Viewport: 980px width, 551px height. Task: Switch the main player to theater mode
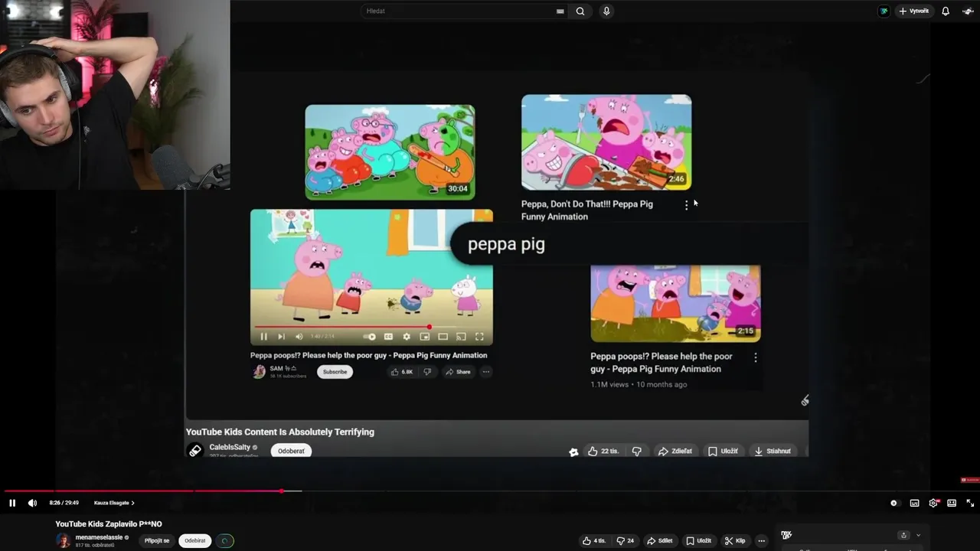coord(952,503)
